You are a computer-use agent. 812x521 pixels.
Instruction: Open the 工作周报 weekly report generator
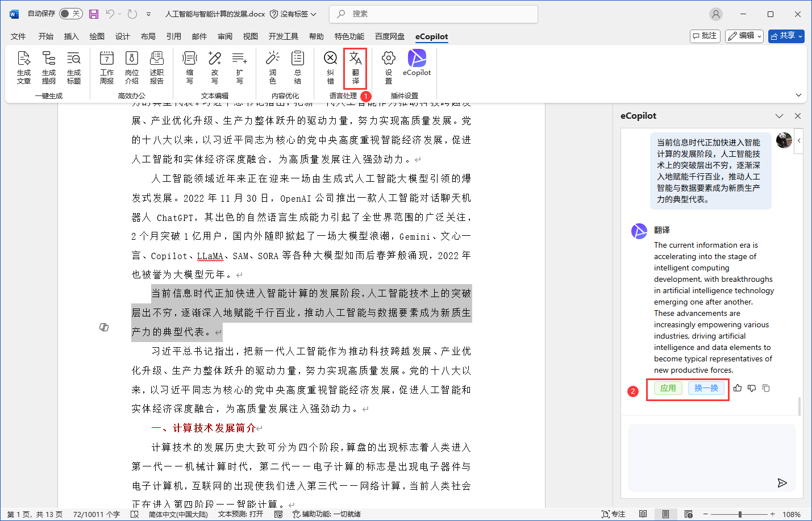107,67
